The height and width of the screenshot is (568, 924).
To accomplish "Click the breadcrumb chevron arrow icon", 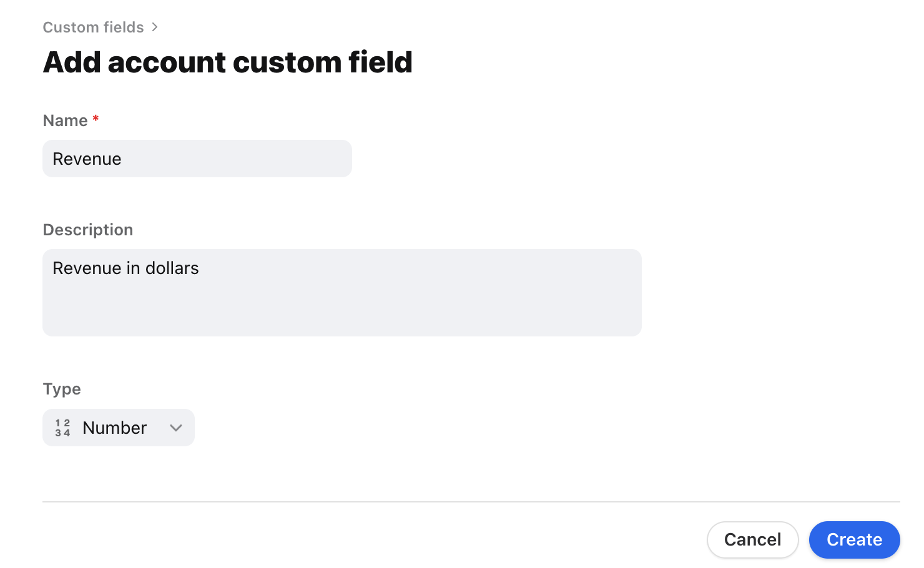I will 155,27.
